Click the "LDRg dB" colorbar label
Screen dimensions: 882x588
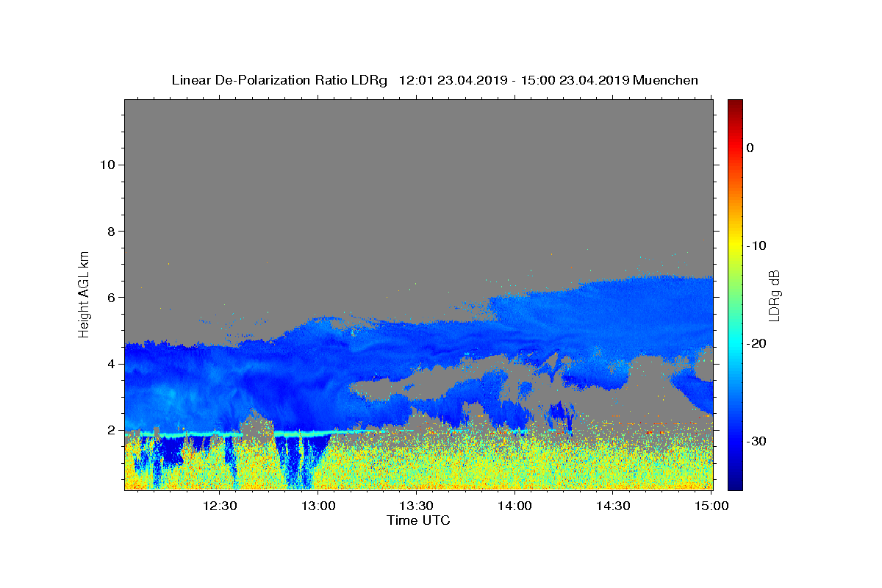pos(773,295)
